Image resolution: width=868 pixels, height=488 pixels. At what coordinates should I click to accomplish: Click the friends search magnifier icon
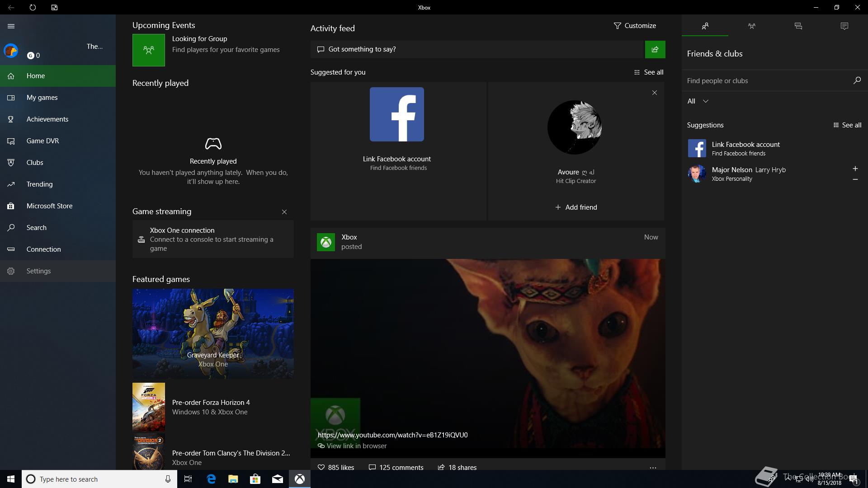point(857,80)
